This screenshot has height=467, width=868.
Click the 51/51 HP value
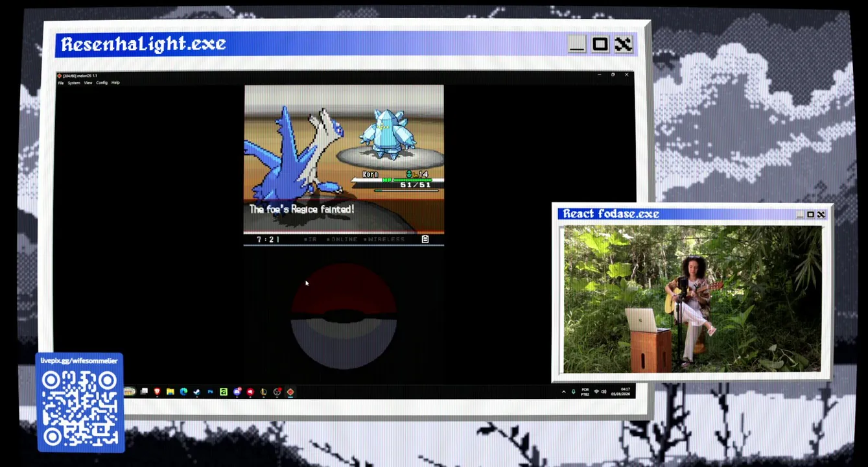click(415, 185)
